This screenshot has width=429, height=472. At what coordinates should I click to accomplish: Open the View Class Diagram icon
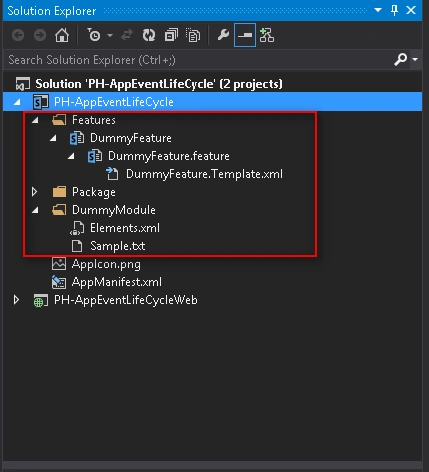click(267, 35)
